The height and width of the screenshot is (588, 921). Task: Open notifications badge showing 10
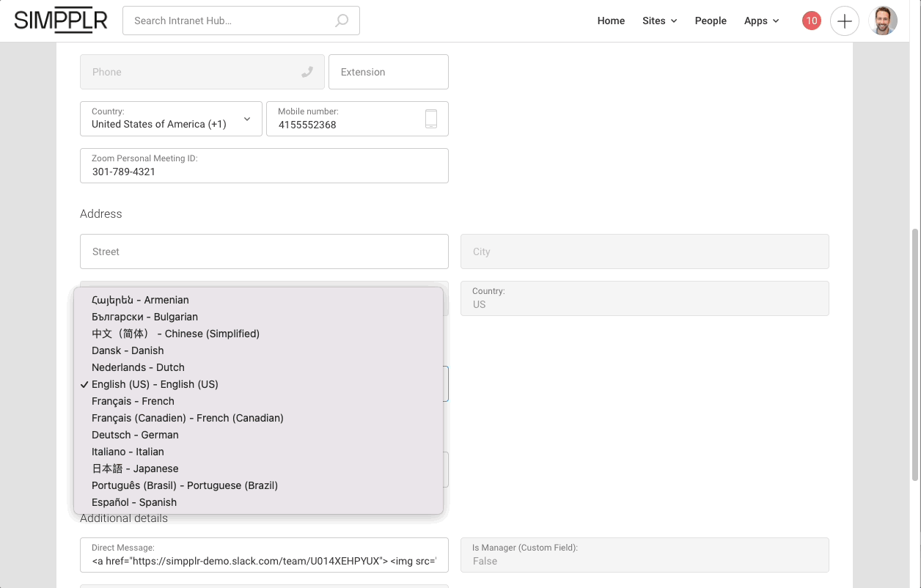coord(811,21)
